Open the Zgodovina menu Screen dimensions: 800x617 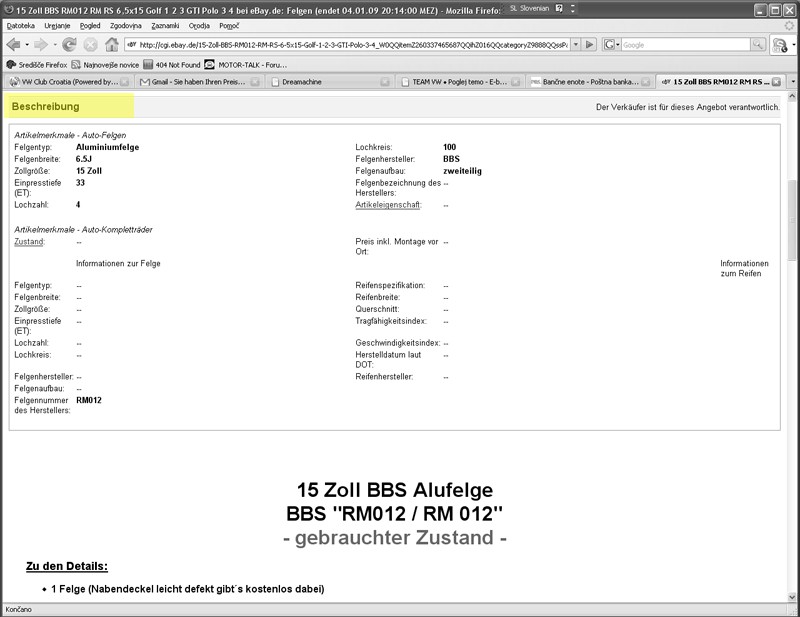[x=126, y=26]
